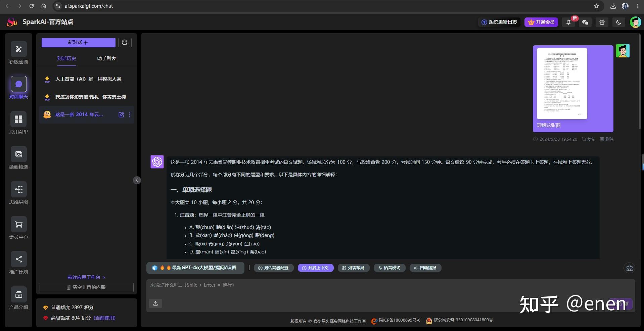Select the 对话聊天 chat icon
The image size is (644, 331).
coord(18,84)
